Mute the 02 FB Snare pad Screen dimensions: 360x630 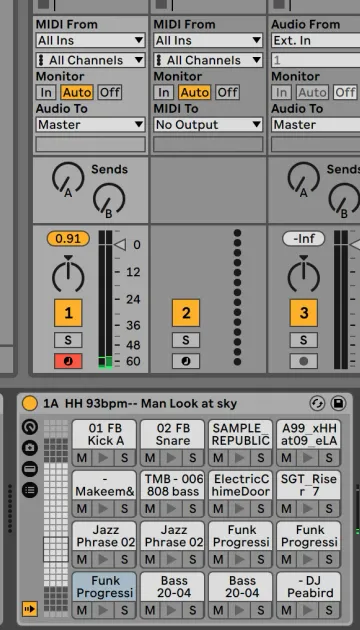[150, 458]
